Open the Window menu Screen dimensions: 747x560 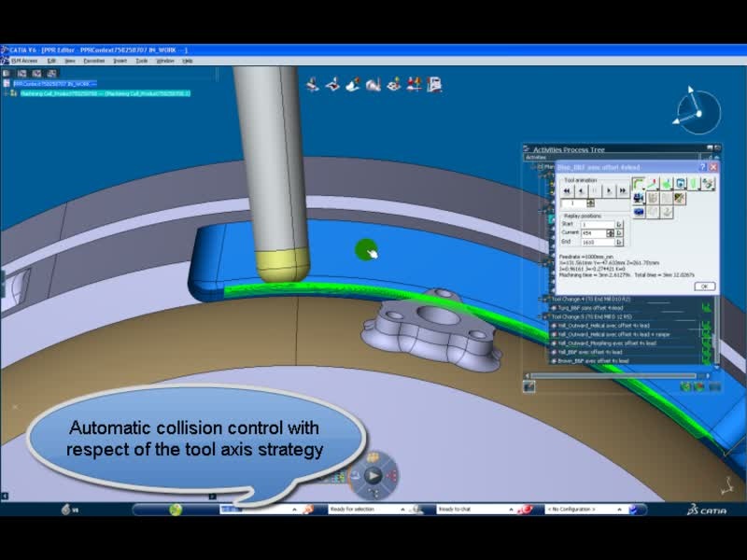[165, 61]
